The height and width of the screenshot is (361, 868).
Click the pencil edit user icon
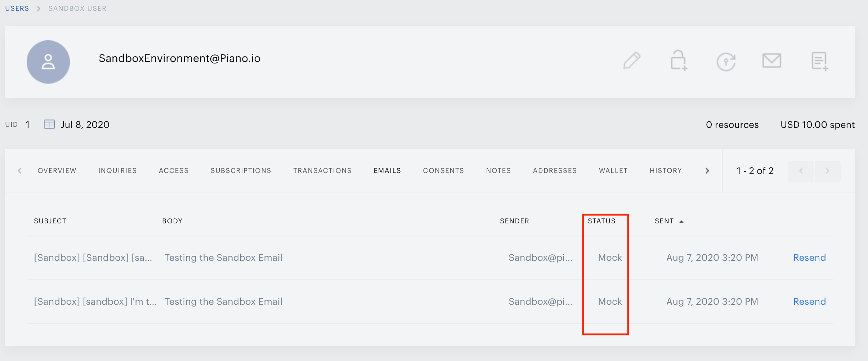coord(632,61)
